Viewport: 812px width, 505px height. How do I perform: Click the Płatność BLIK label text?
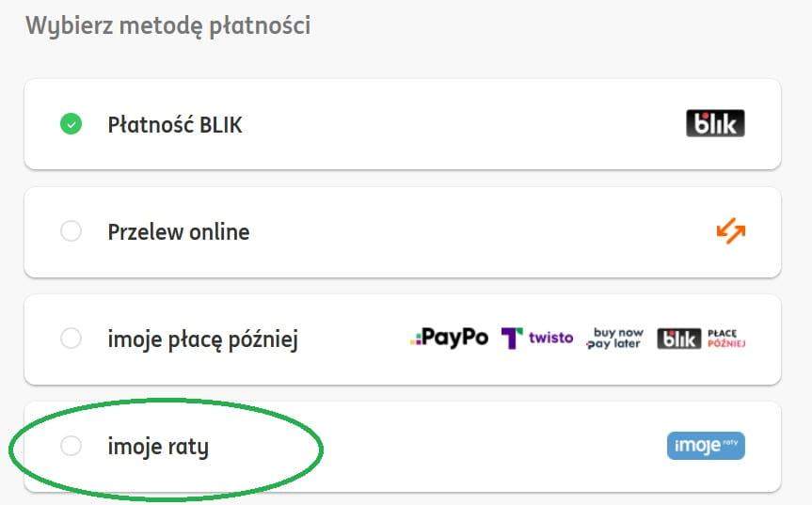click(175, 124)
